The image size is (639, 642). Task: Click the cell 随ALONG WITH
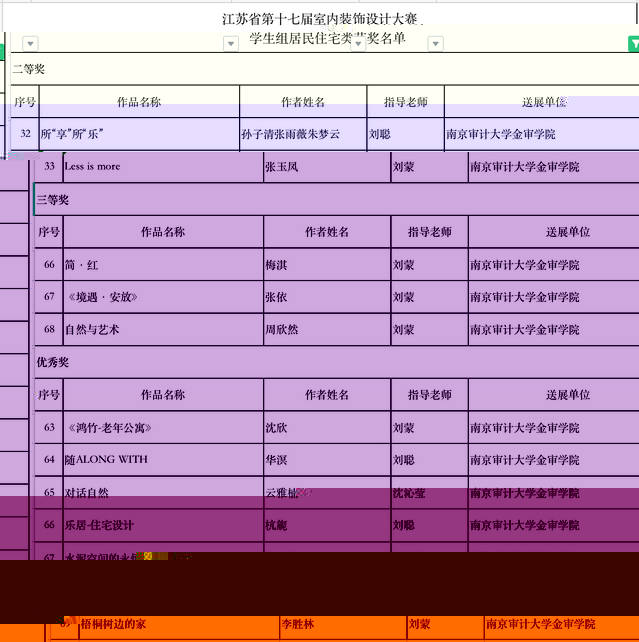(160, 460)
